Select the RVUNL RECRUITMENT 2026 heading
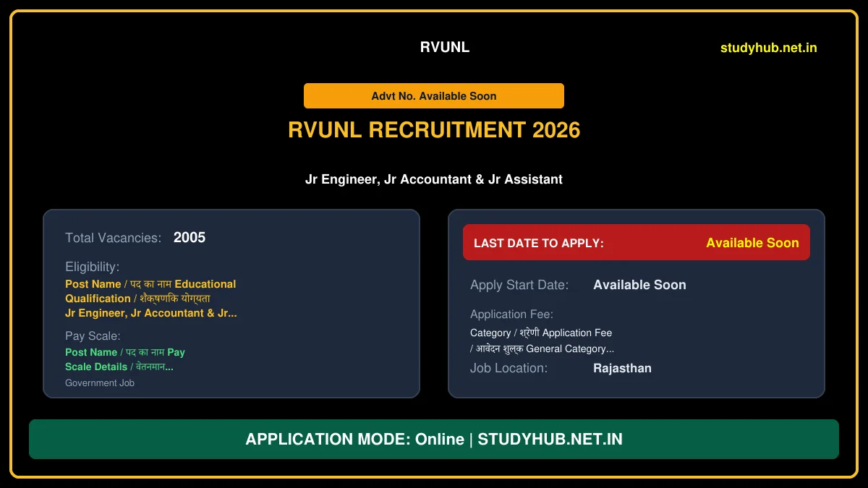This screenshot has height=488, width=868. click(x=434, y=129)
